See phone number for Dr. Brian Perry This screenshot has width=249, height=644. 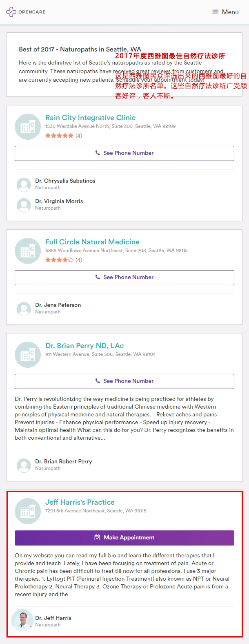[124, 381]
